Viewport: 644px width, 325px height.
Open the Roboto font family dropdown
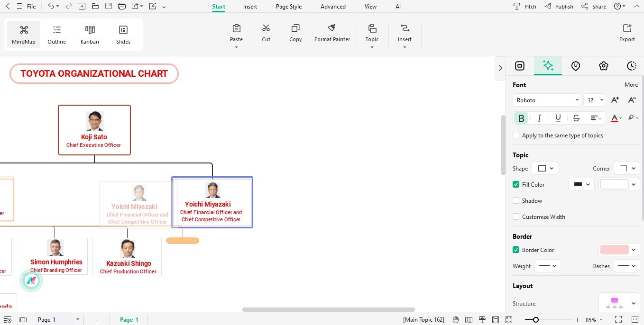pyautogui.click(x=547, y=100)
